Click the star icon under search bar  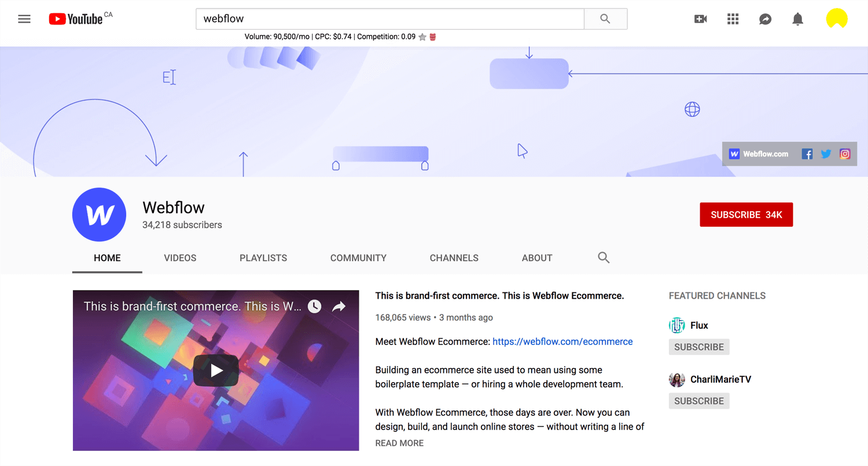pos(422,37)
